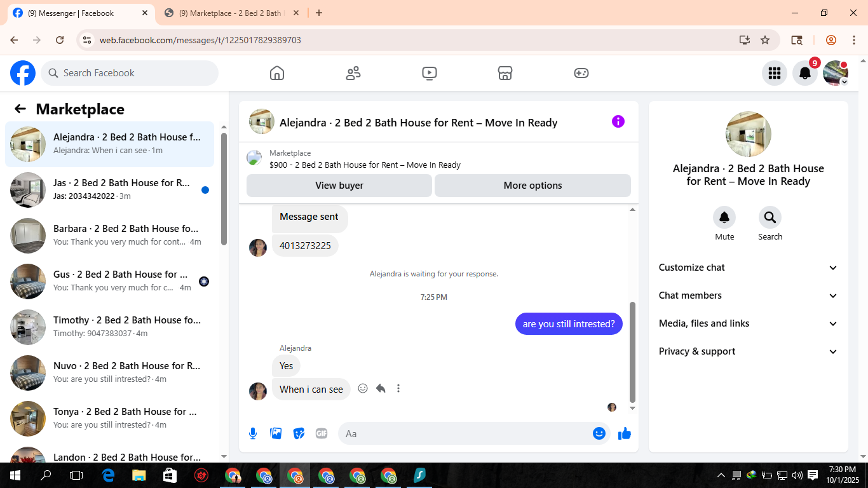Expand the Privacy & support section
868x488 pixels.
tap(749, 351)
